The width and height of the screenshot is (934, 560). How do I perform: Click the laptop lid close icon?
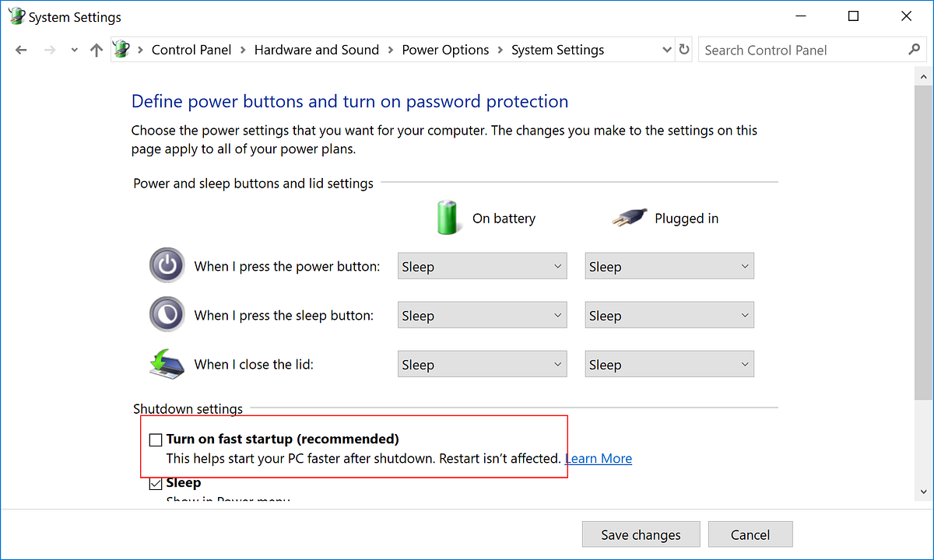167,363
